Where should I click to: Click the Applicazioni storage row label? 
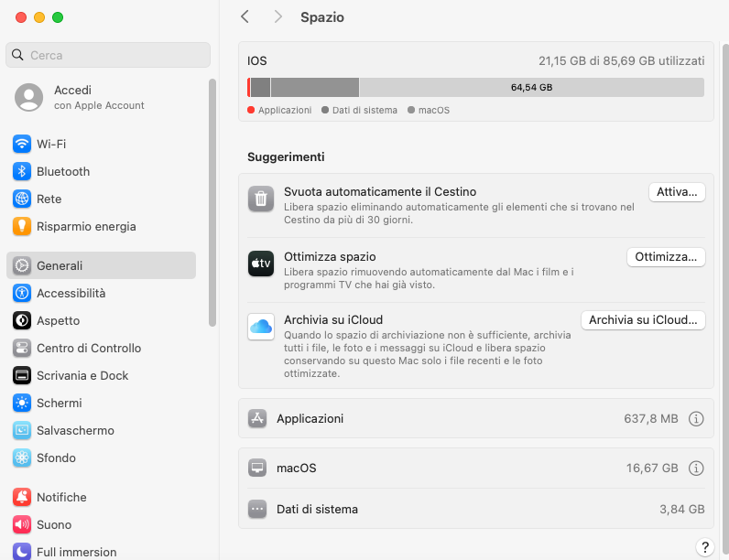(x=310, y=418)
